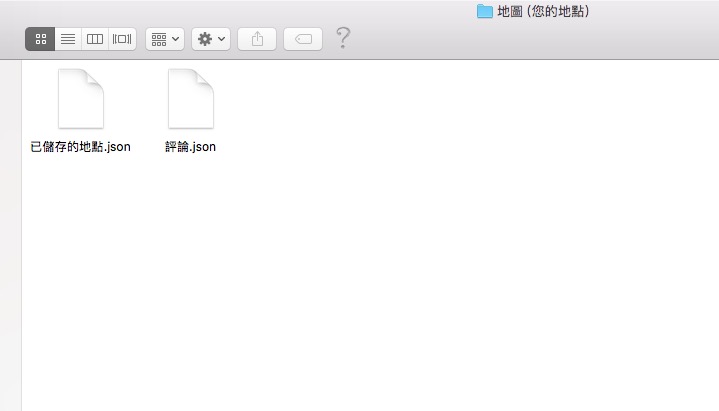This screenshot has width=719, height=411.
Task: Open the item arrangement dropdown
Action: tap(165, 39)
